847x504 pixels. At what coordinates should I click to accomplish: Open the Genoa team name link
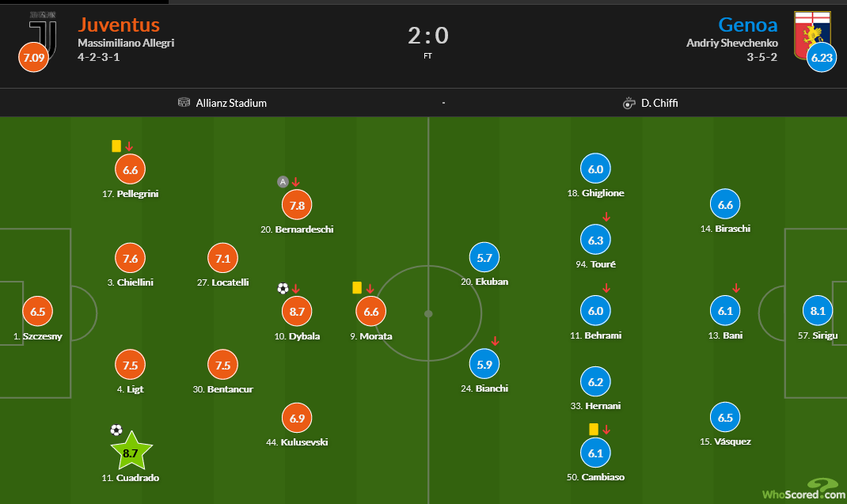tap(747, 25)
